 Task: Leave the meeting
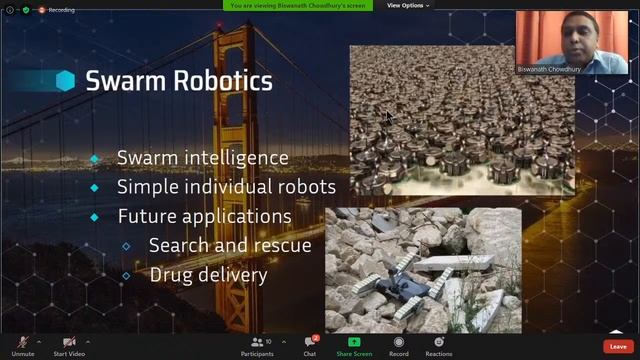[x=618, y=347]
